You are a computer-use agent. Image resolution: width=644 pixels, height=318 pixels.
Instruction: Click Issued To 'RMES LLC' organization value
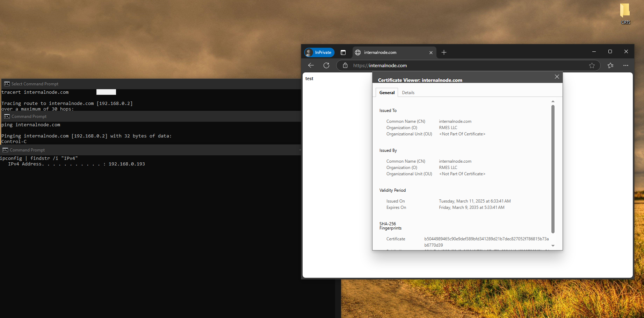click(448, 128)
